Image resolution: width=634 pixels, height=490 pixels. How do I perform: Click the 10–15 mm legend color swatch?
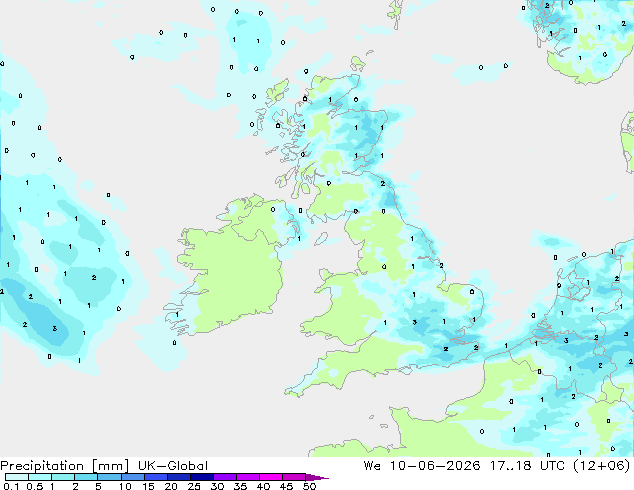coord(132,477)
